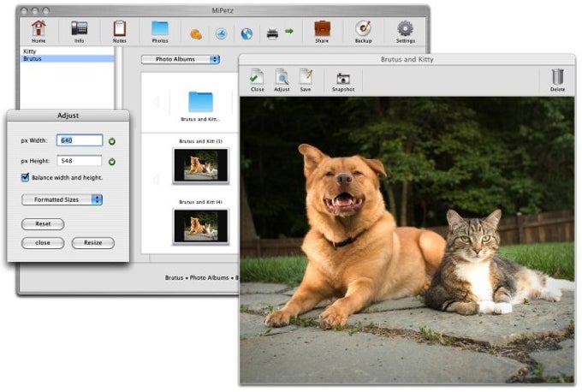
Task: Click the printer icon in toolbar
Action: coord(272,34)
